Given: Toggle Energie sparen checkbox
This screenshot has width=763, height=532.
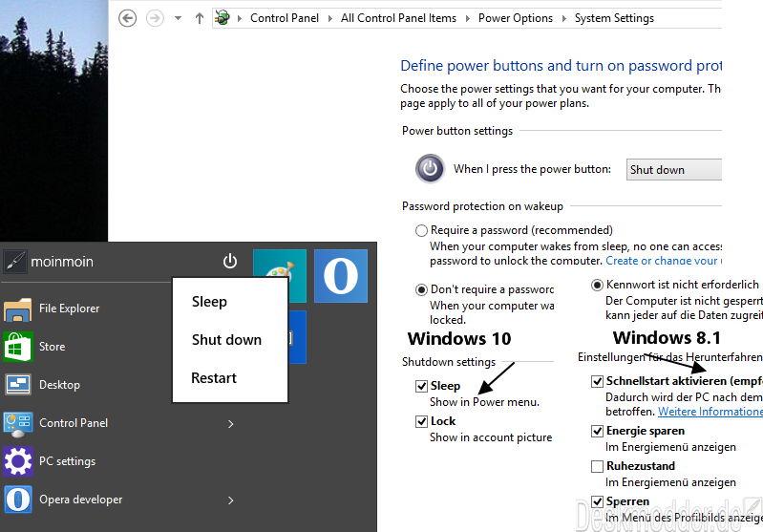Looking at the screenshot, I should point(597,431).
